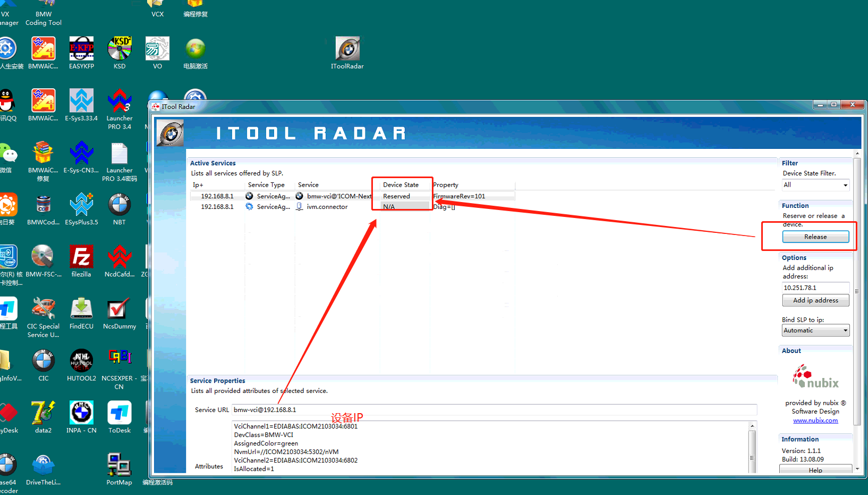Launch INPA - CN from the desktop
Image resolution: width=868 pixels, height=495 pixels.
point(81,418)
